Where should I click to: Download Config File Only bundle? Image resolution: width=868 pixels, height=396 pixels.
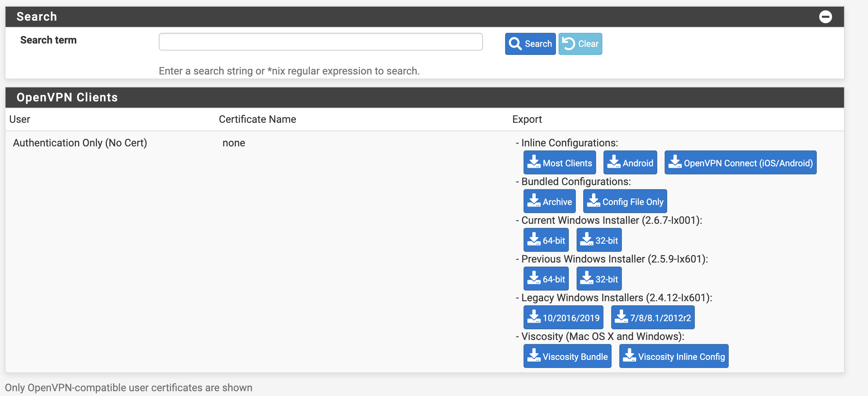(625, 201)
